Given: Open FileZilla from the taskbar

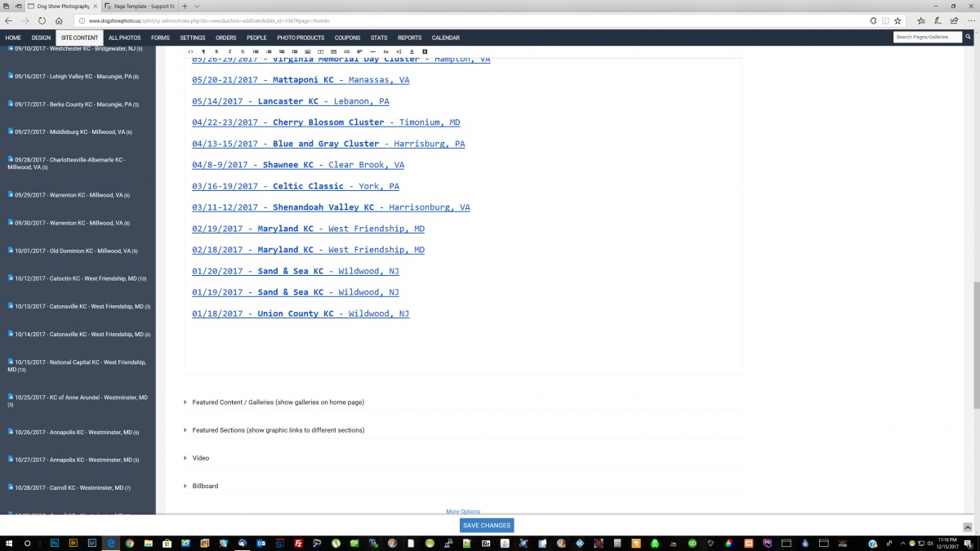Looking at the screenshot, I should point(299,543).
